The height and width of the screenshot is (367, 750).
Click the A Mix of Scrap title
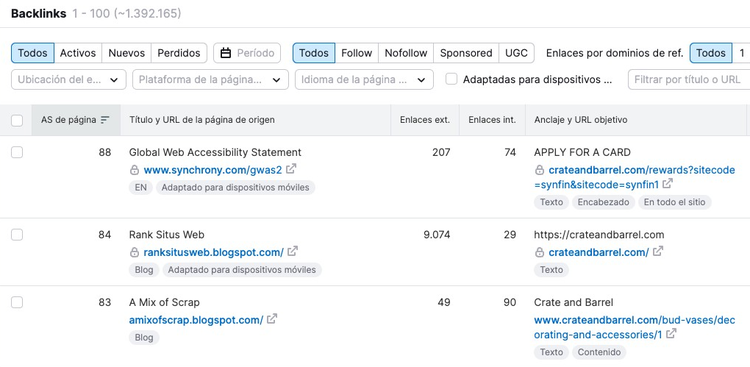[x=164, y=303]
